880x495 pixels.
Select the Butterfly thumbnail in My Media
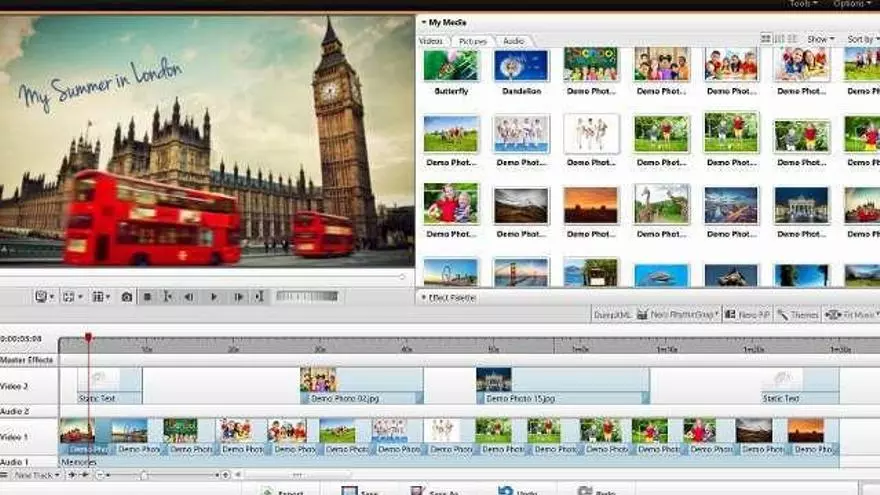[x=451, y=66]
